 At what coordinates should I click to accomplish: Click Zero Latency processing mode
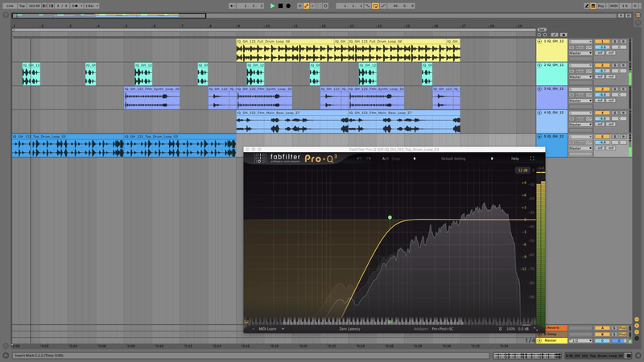tap(349, 329)
